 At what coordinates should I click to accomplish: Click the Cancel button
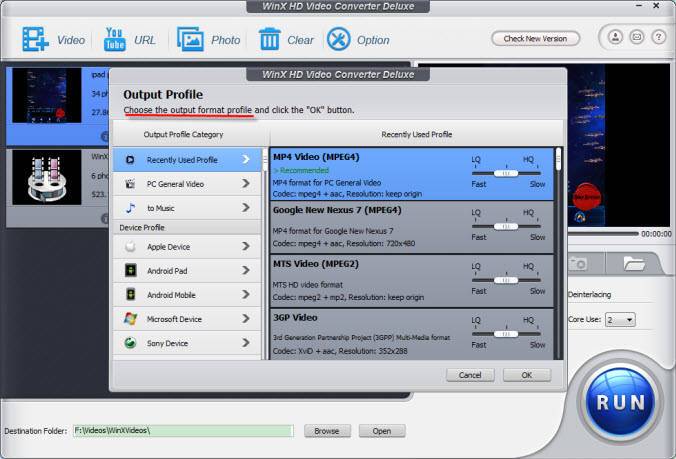[470, 375]
